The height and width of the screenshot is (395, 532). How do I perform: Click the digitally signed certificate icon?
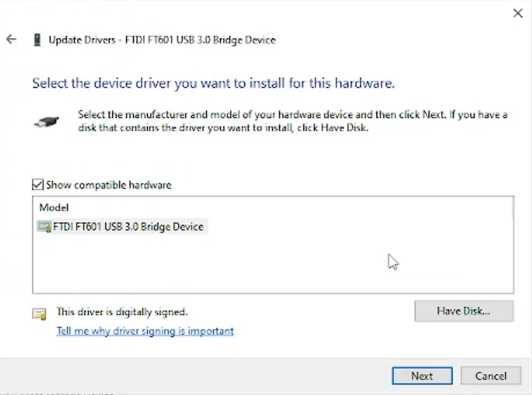(39, 313)
